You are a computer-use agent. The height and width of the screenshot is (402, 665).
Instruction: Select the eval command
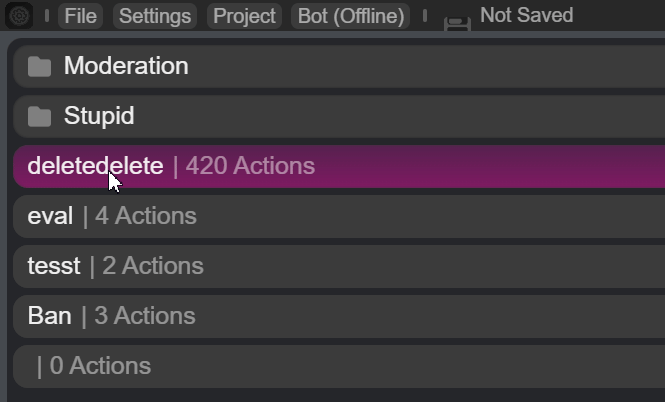coord(339,216)
